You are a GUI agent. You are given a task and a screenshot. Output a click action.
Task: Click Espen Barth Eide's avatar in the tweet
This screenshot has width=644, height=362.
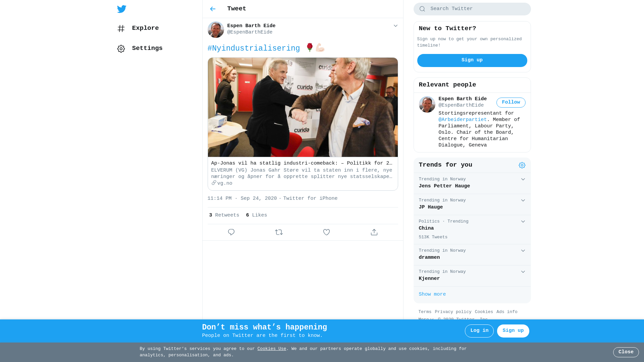click(x=216, y=29)
